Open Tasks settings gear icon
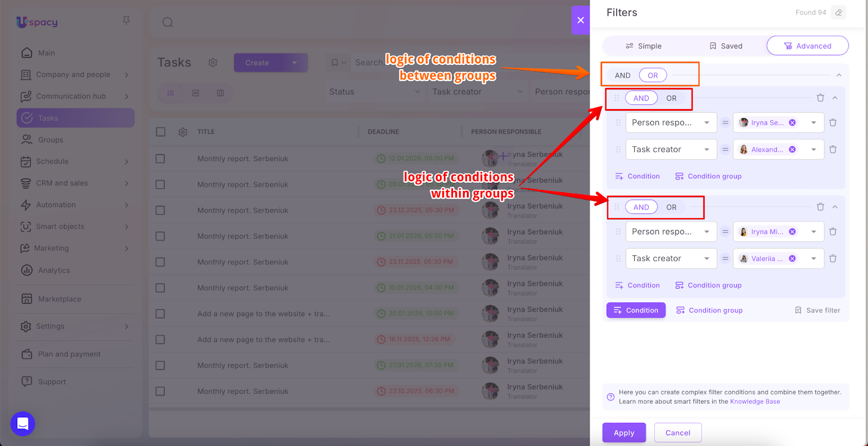The image size is (868, 446). [x=213, y=63]
